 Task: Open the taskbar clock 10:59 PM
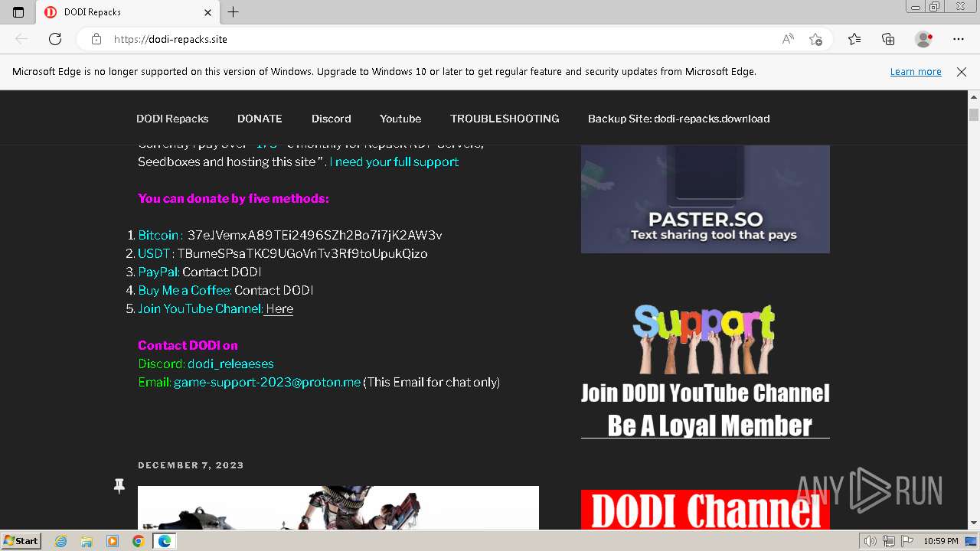[941, 541]
